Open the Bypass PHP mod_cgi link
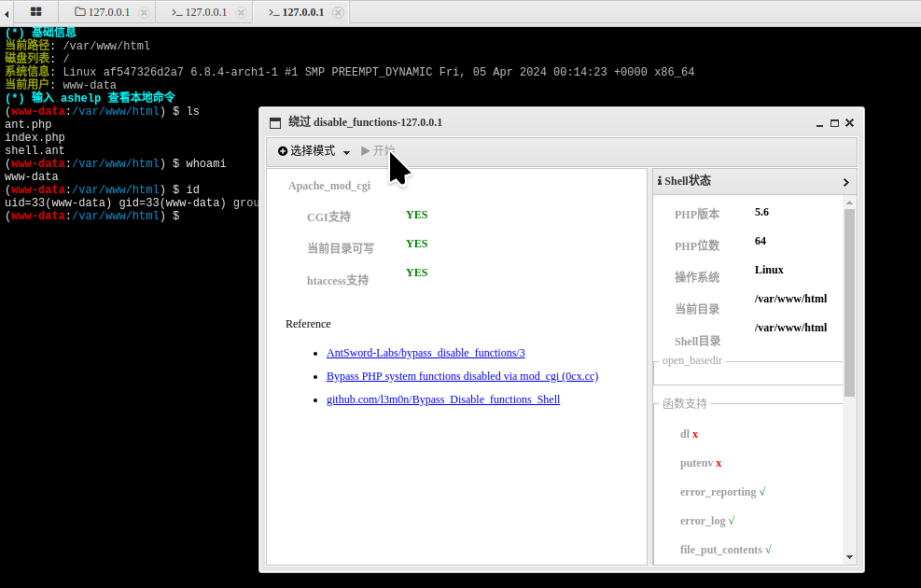The image size is (921, 588). pos(462,376)
